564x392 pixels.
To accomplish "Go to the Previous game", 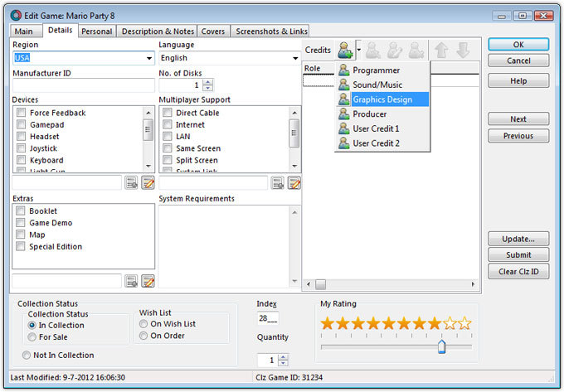I will click(518, 136).
